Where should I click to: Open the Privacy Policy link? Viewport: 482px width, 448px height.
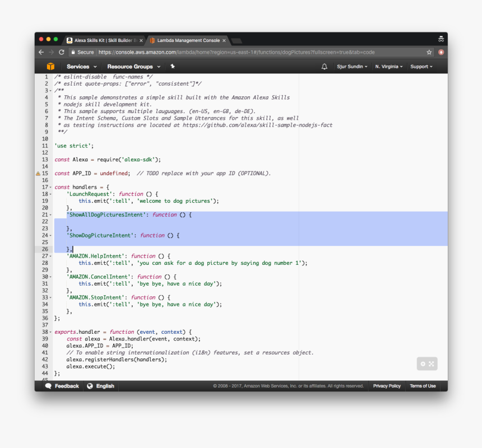click(x=387, y=386)
